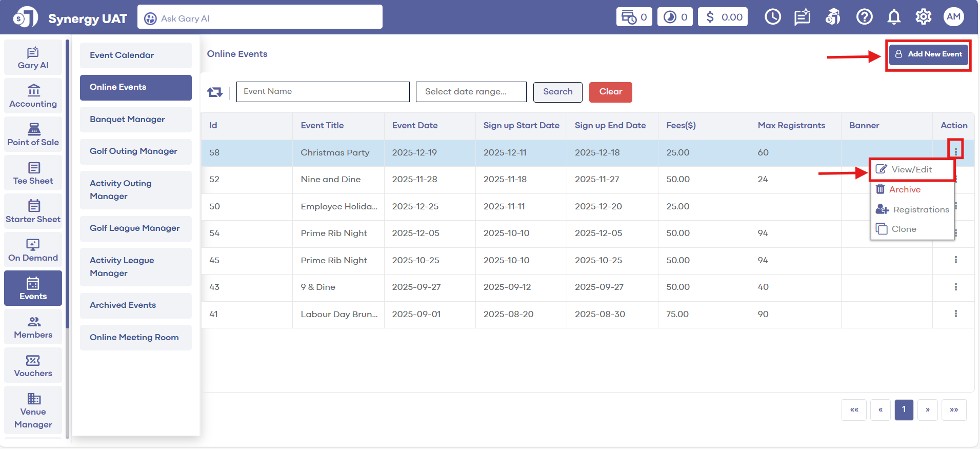Open the date range picker field

click(x=471, y=92)
